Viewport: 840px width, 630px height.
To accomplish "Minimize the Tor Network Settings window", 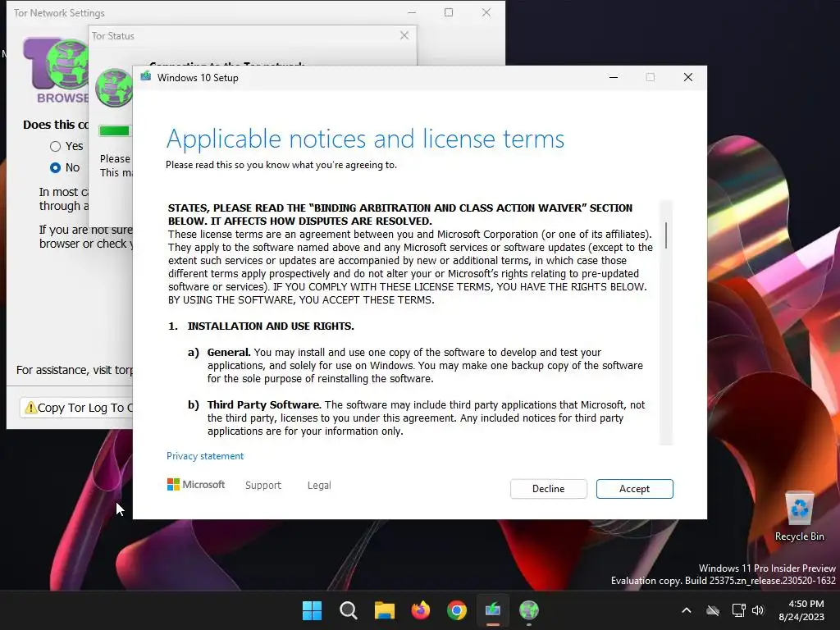I will click(x=412, y=13).
